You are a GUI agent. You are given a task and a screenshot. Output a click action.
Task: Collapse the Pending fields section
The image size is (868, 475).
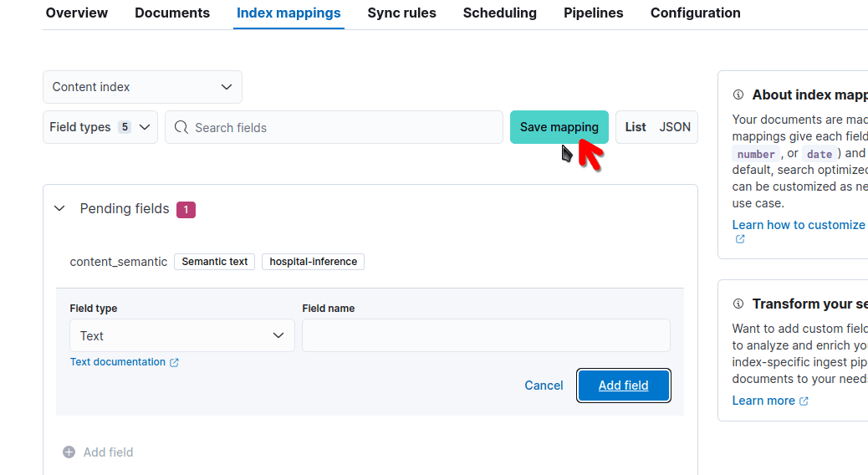59,209
